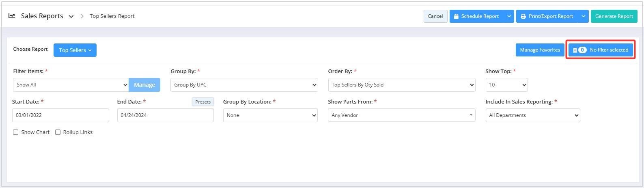Open Manage Favorites
Image resolution: width=644 pixels, height=188 pixels.
tap(540, 50)
